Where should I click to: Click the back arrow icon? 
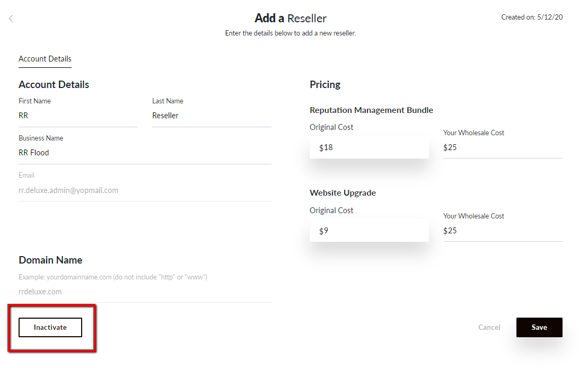(x=11, y=19)
